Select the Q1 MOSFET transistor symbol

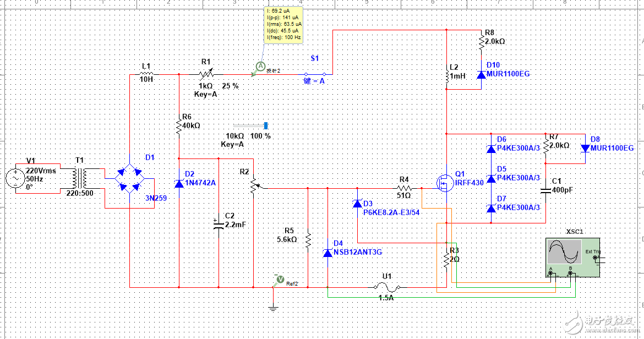[x=444, y=183]
